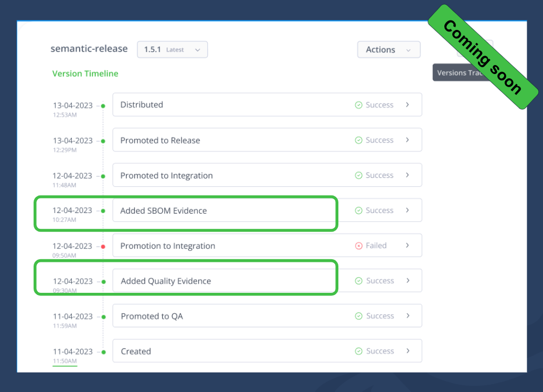
Task: Select timeline dot for 13-04-2023 12:53AM
Action: click(x=103, y=106)
